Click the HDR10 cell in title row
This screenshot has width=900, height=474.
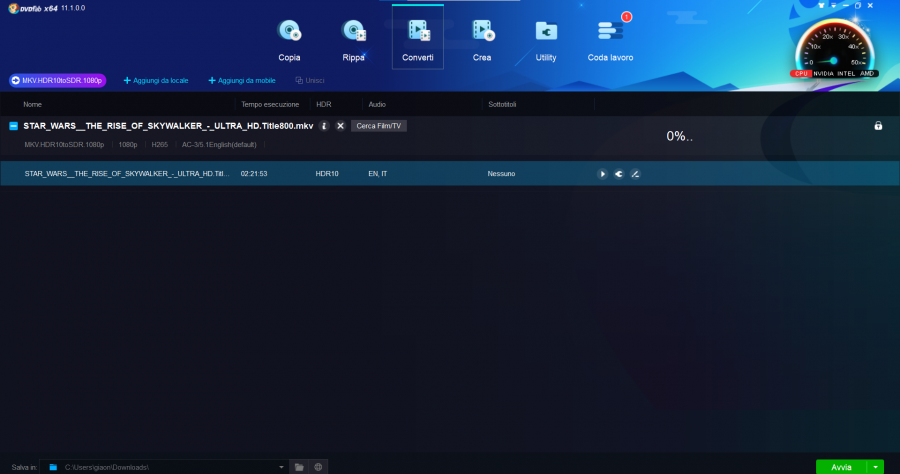point(327,174)
